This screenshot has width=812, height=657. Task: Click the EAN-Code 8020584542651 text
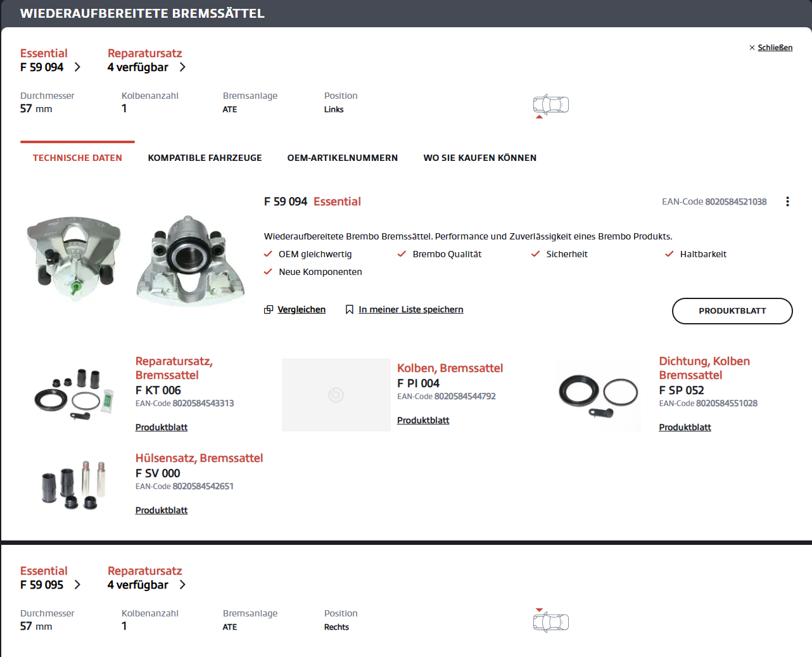tap(185, 487)
